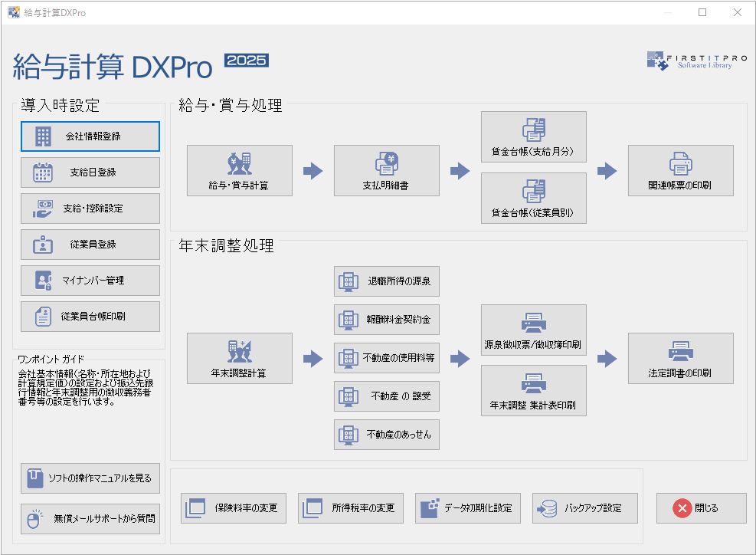Open マイナンバー管理
Screen dimensions: 756x555
tap(90, 281)
